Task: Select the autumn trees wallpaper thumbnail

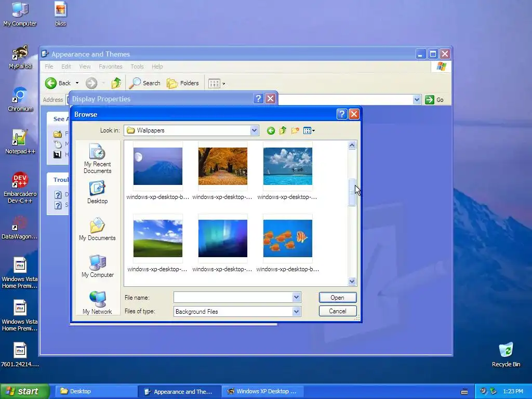Action: (x=222, y=166)
